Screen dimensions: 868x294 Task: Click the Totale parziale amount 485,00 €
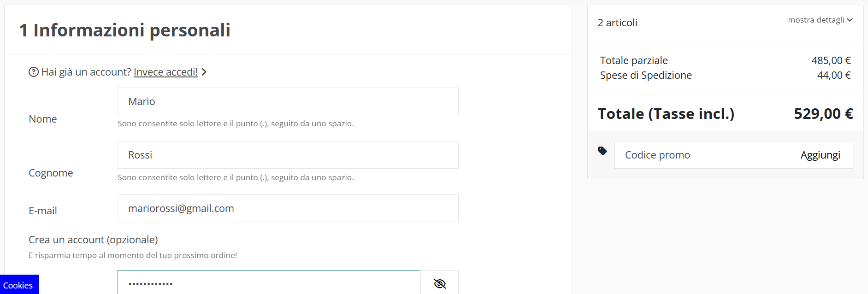[x=831, y=60]
